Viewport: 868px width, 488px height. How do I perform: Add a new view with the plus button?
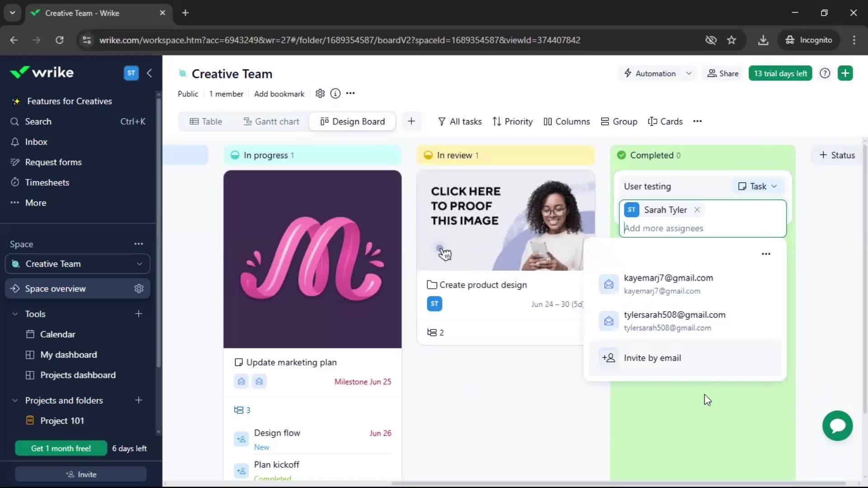[411, 121]
